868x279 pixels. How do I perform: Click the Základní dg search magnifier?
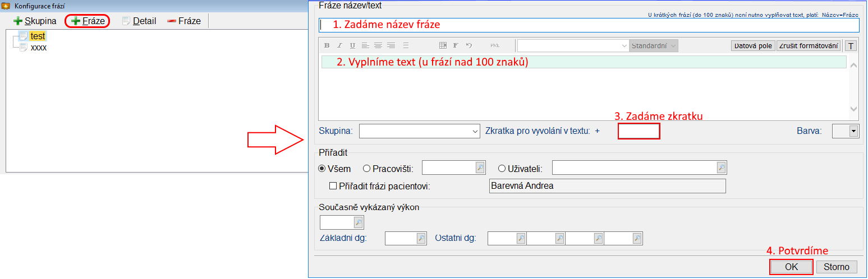pos(421,239)
